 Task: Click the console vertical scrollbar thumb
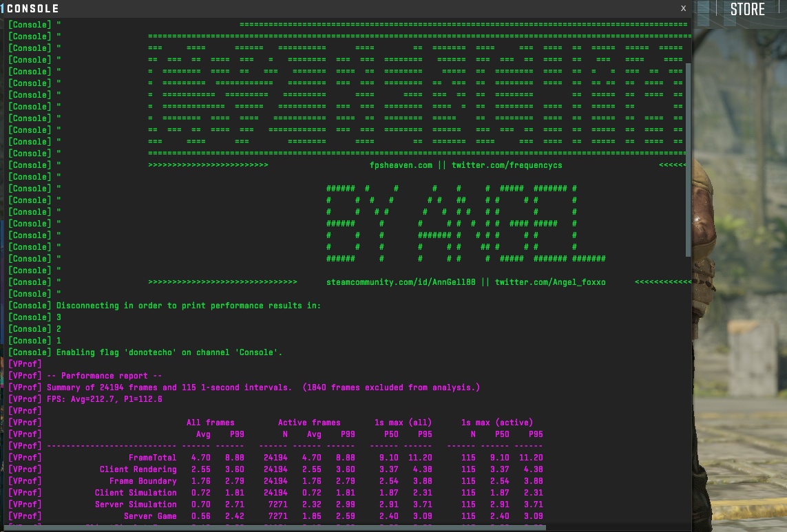689,160
